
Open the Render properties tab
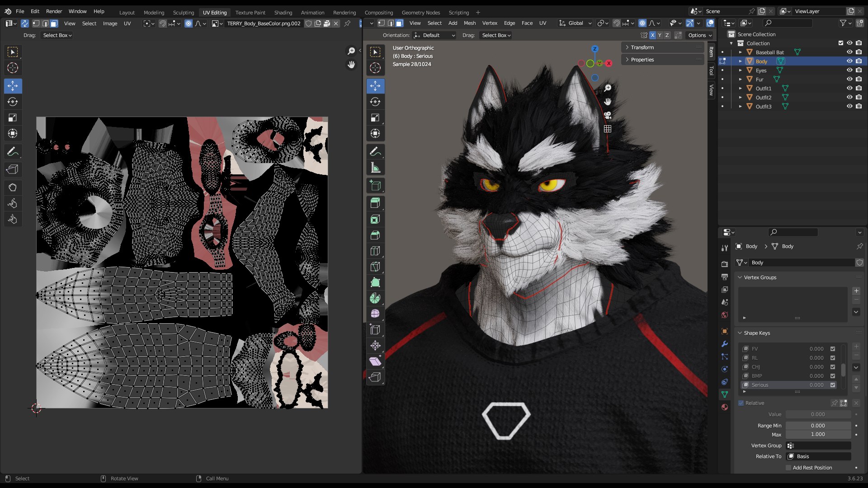click(725, 264)
